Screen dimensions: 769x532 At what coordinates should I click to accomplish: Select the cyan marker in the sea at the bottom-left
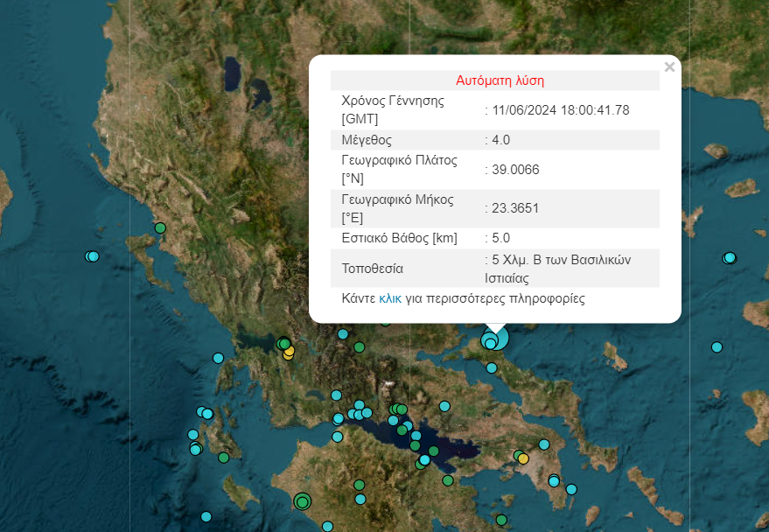tap(206, 516)
